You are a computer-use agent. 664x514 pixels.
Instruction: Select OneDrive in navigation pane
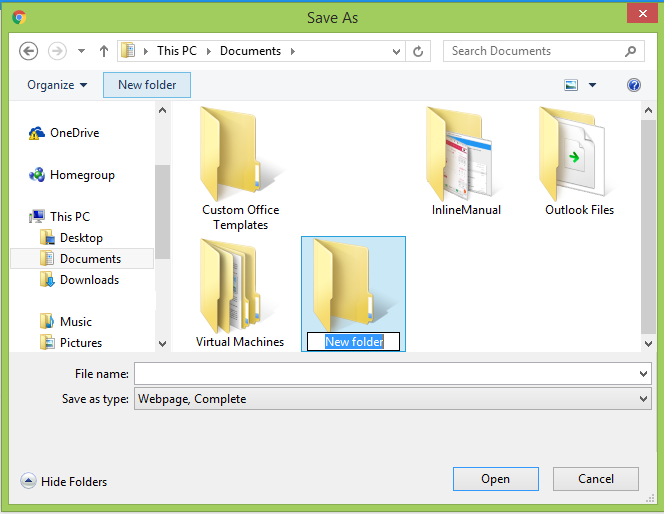coord(75,133)
